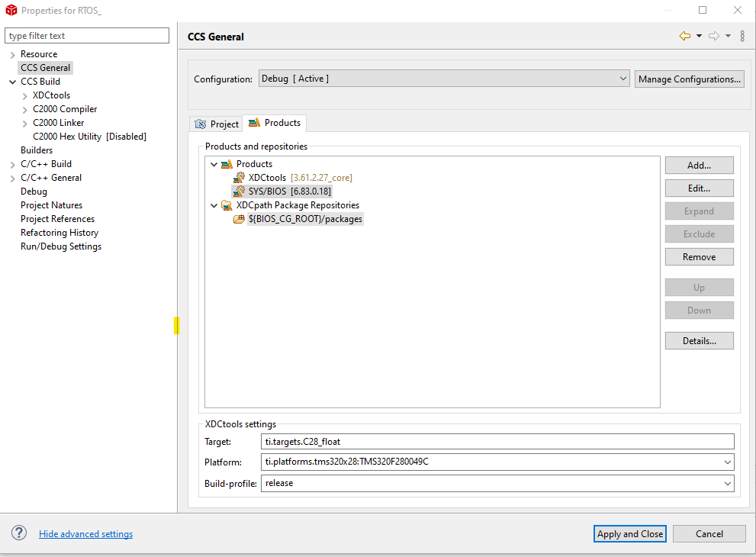
Task: Click the Hide advanced settings link
Action: coord(85,533)
